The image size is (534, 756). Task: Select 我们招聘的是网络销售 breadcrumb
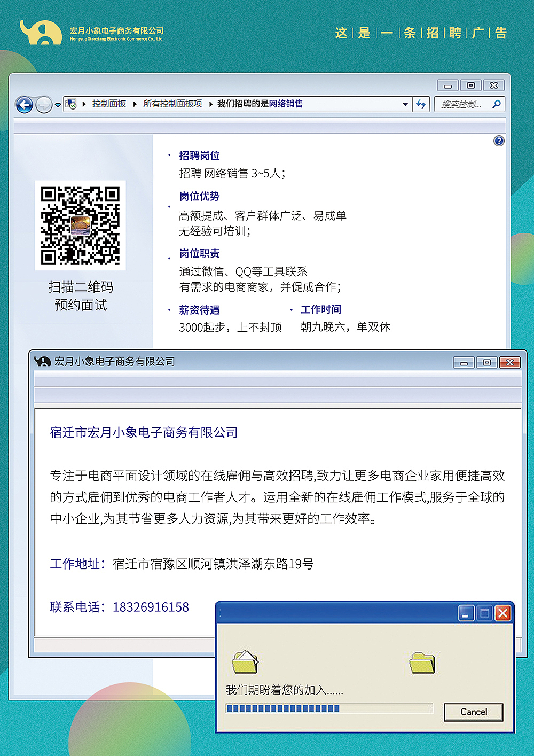pyautogui.click(x=260, y=104)
